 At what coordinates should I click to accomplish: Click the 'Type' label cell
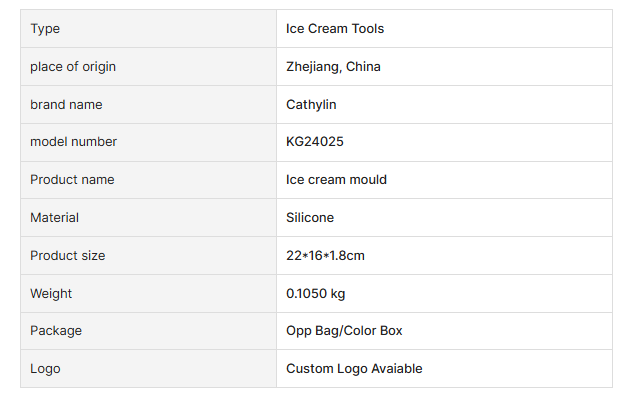point(45,29)
